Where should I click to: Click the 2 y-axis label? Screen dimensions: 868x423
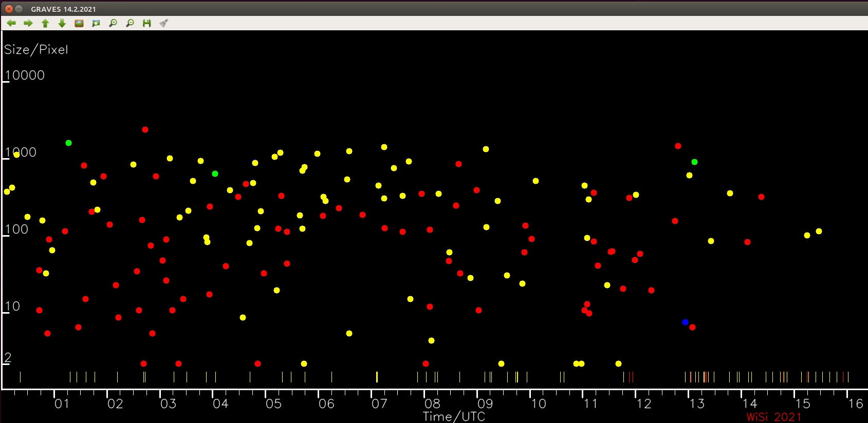tap(8, 358)
